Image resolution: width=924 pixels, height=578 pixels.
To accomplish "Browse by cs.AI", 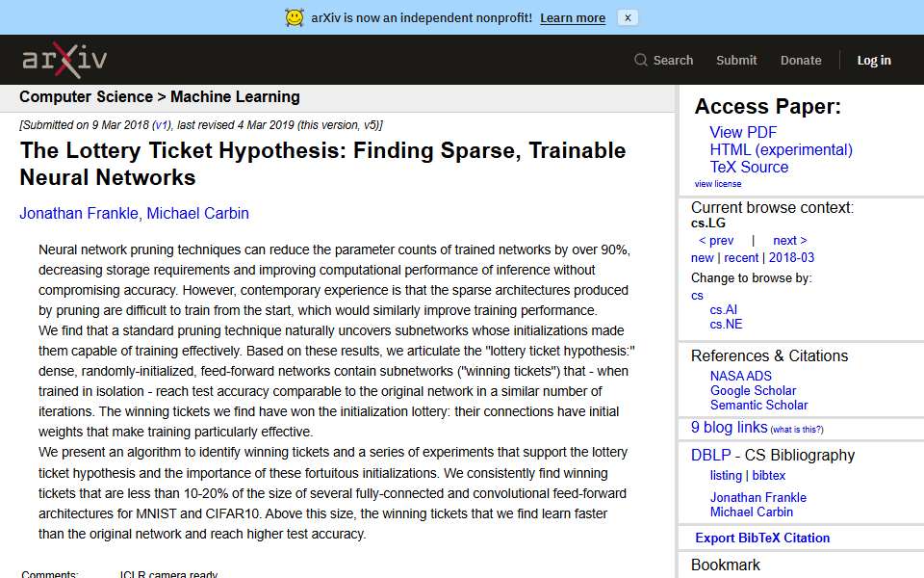I will click(723, 309).
